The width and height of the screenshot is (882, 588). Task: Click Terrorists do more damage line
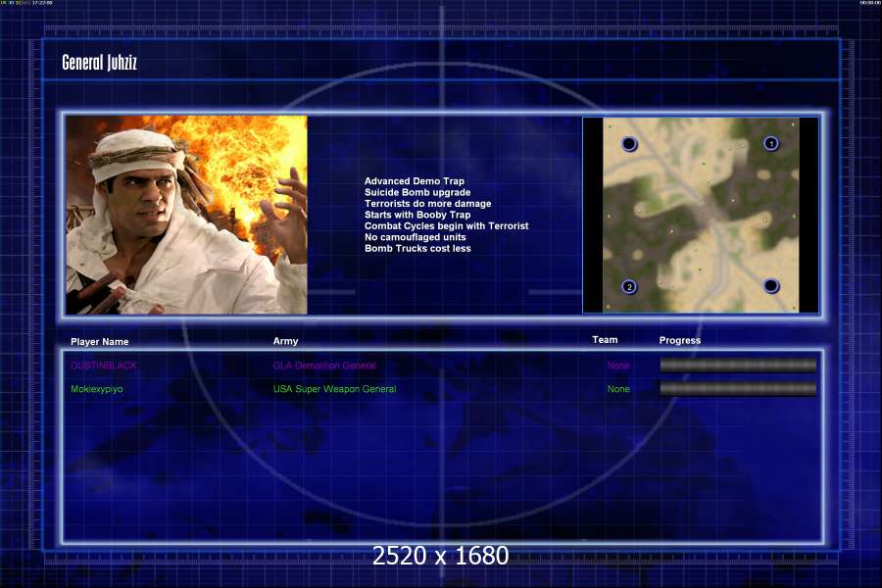[x=427, y=204]
